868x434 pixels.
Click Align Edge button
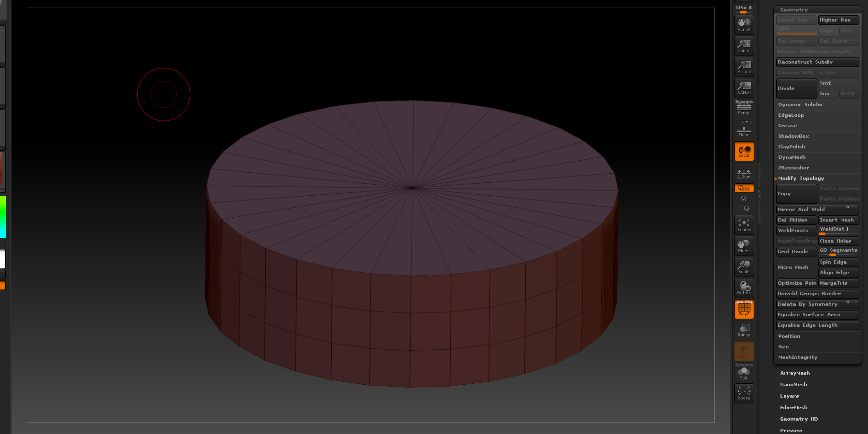pos(838,273)
